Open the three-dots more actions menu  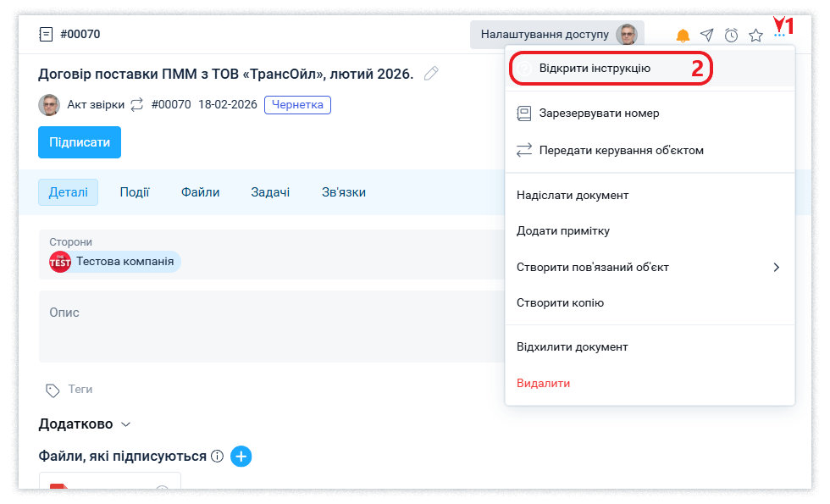pos(780,36)
